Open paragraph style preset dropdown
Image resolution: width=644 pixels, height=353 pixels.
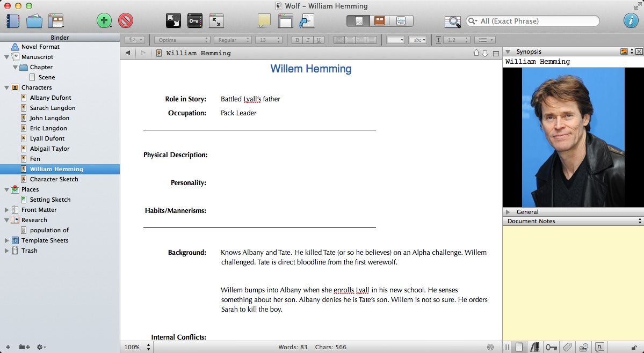[x=135, y=40]
